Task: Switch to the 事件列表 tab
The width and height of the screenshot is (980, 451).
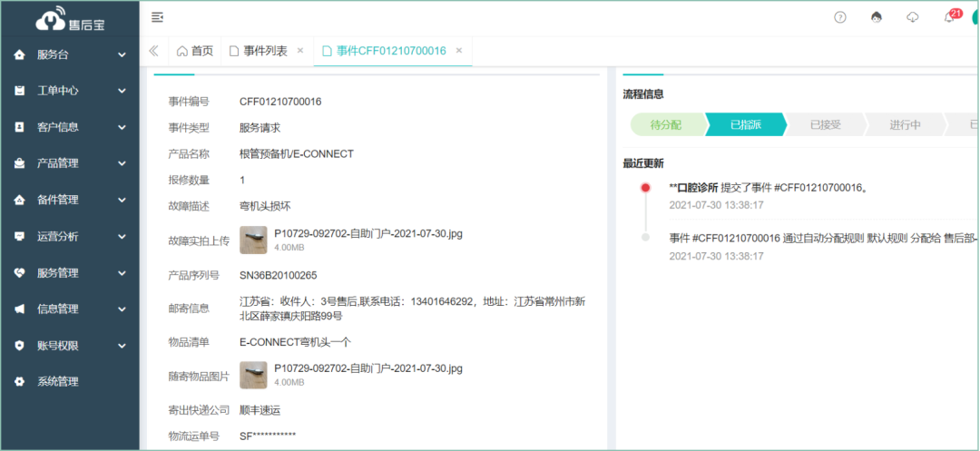Action: [266, 51]
